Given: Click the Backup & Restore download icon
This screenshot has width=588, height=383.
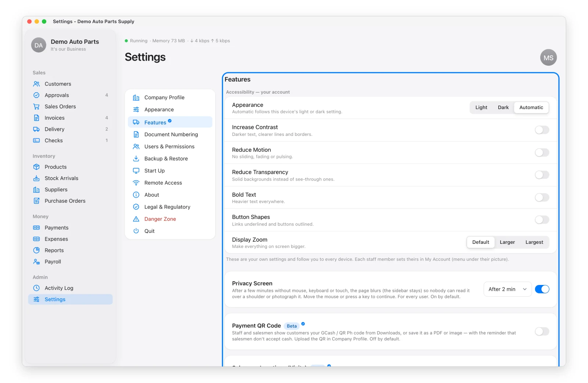Looking at the screenshot, I should click(x=136, y=159).
